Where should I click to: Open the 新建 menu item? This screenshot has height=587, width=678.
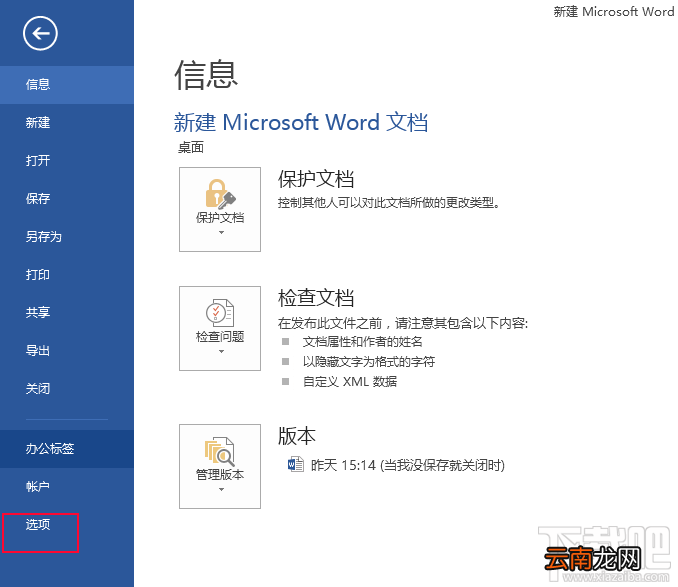67,123
